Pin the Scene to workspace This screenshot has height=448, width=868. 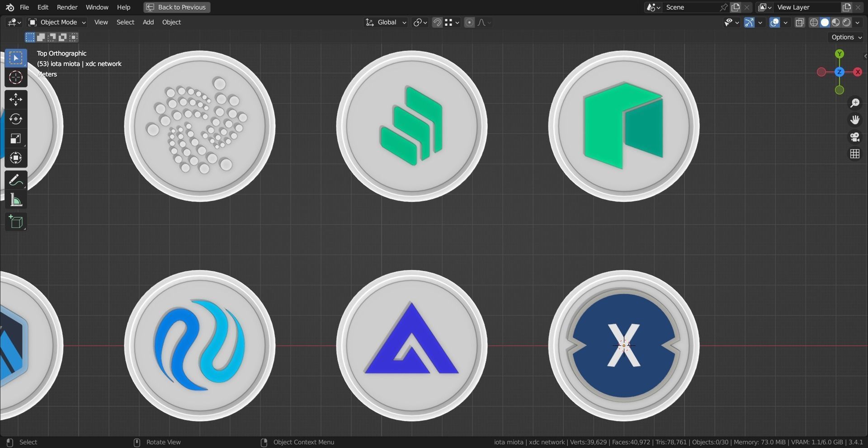pos(723,7)
